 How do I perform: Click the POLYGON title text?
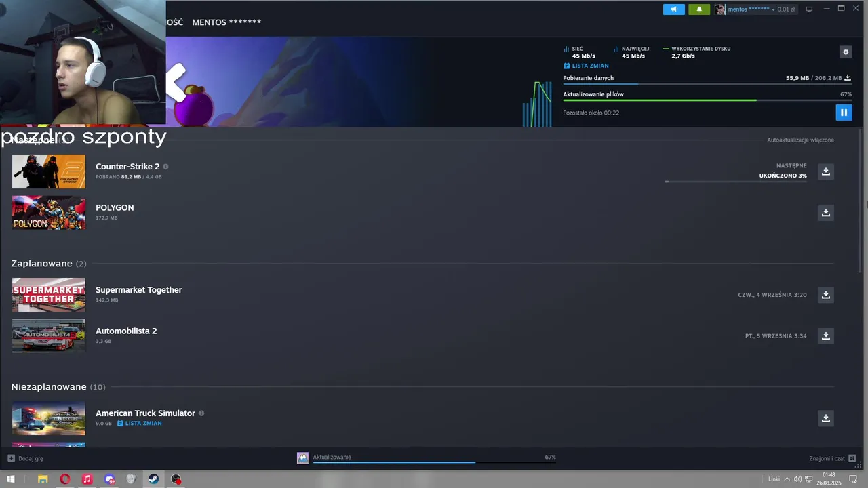point(115,208)
